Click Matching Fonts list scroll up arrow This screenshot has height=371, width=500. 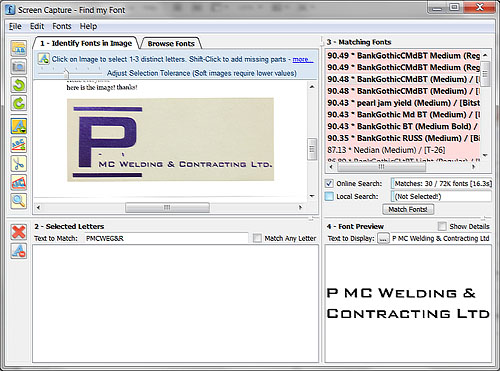[485, 55]
